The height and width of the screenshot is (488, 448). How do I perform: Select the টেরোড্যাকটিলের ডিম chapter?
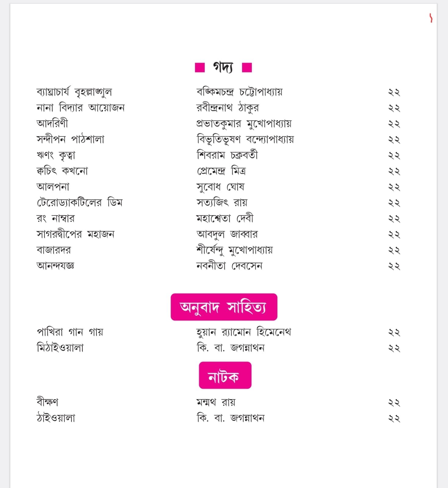click(x=79, y=203)
